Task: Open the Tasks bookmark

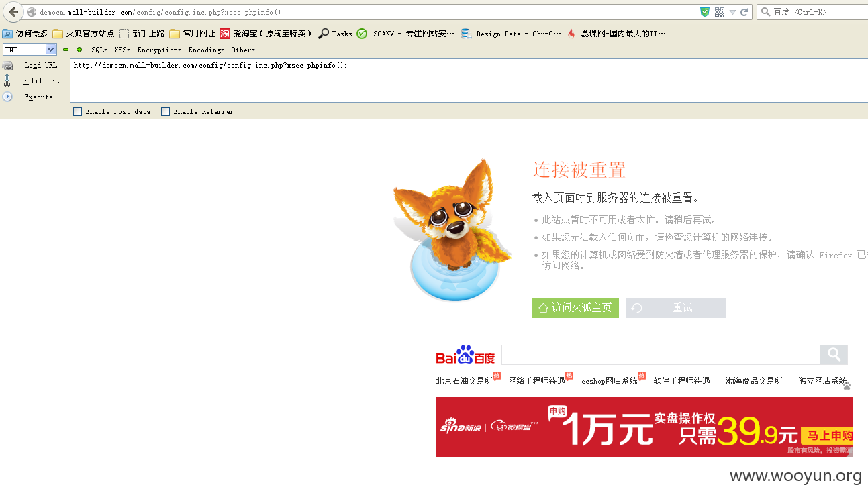Action: (x=335, y=34)
